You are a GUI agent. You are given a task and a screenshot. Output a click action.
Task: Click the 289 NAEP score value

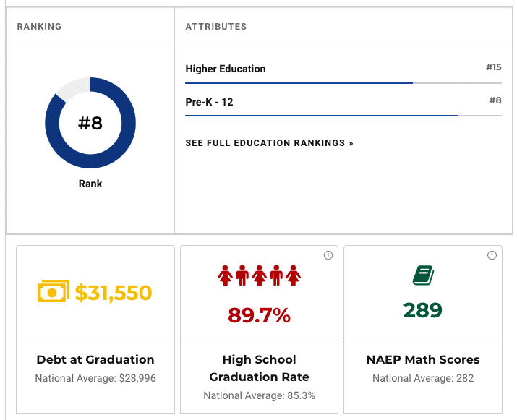coord(423,310)
